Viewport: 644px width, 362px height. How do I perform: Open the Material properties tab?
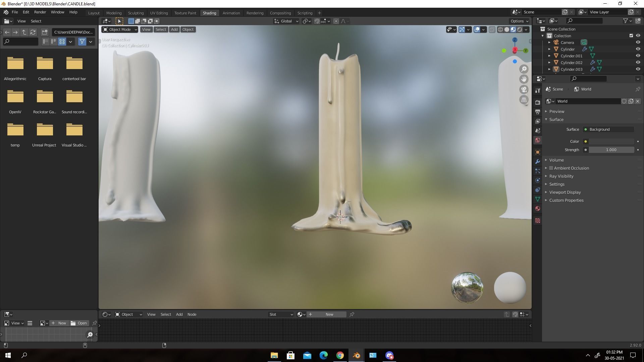click(x=538, y=208)
